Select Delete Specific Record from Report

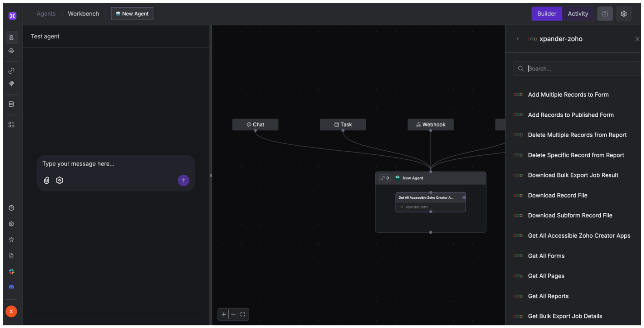point(577,155)
